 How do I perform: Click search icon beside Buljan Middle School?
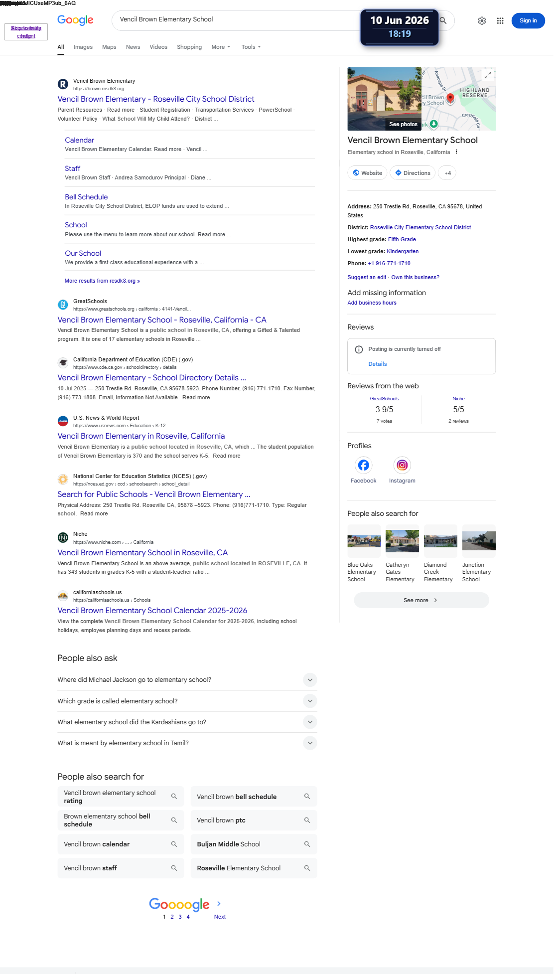307,844
